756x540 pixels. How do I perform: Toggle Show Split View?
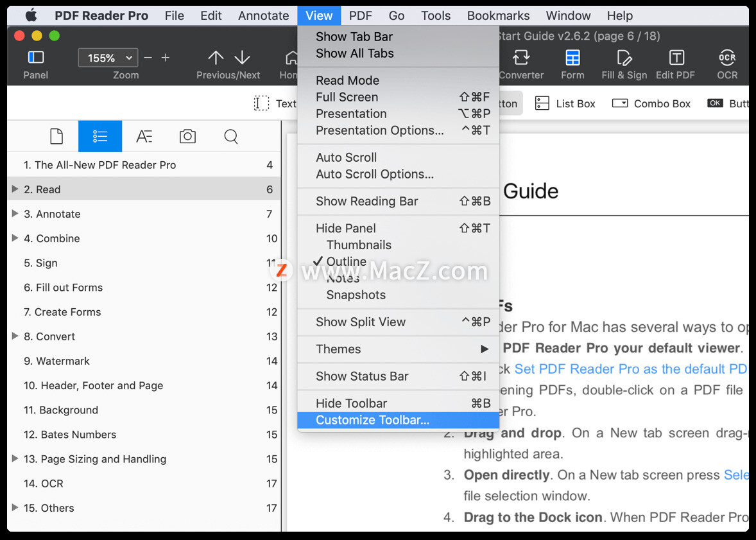click(399, 322)
